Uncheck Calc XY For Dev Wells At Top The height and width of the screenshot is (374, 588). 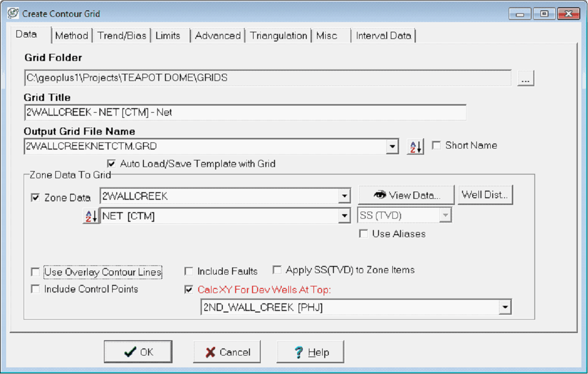pyautogui.click(x=189, y=290)
